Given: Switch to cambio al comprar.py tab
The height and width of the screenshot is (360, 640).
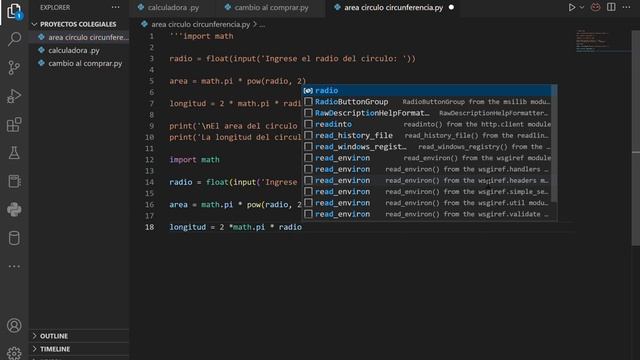Looking at the screenshot, I should (271, 7).
